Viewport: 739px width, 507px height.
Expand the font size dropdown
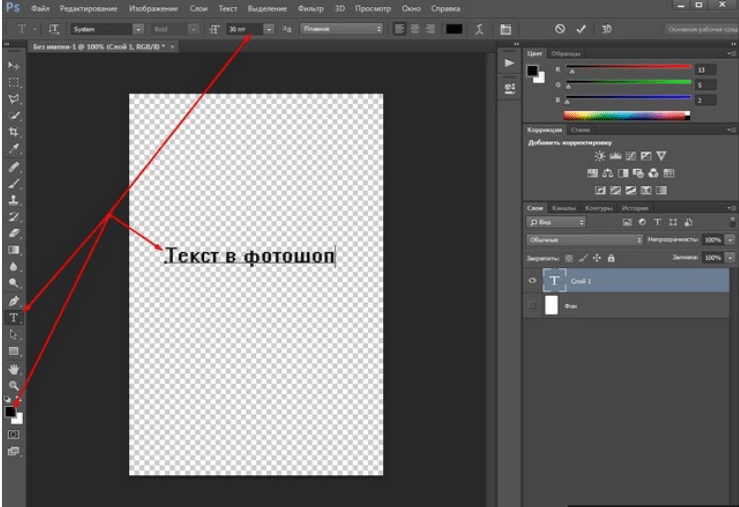tap(269, 29)
